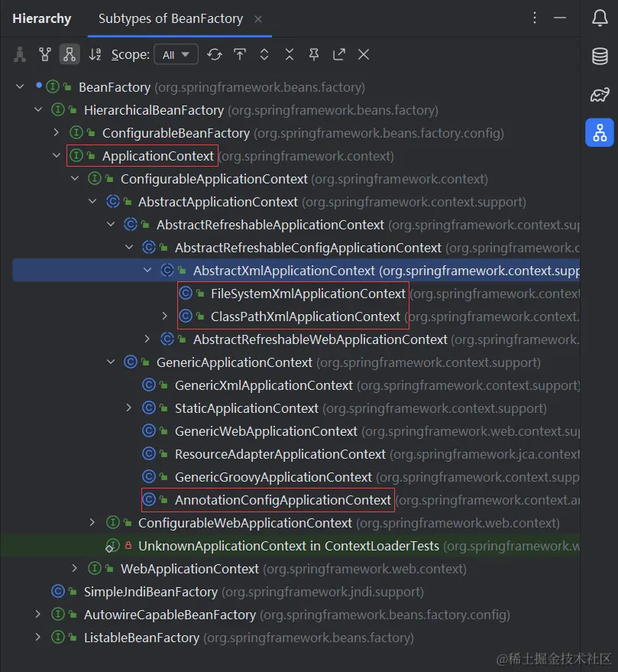Click the Refresh hierarchy icon
This screenshot has height=672, width=618.
click(x=215, y=54)
